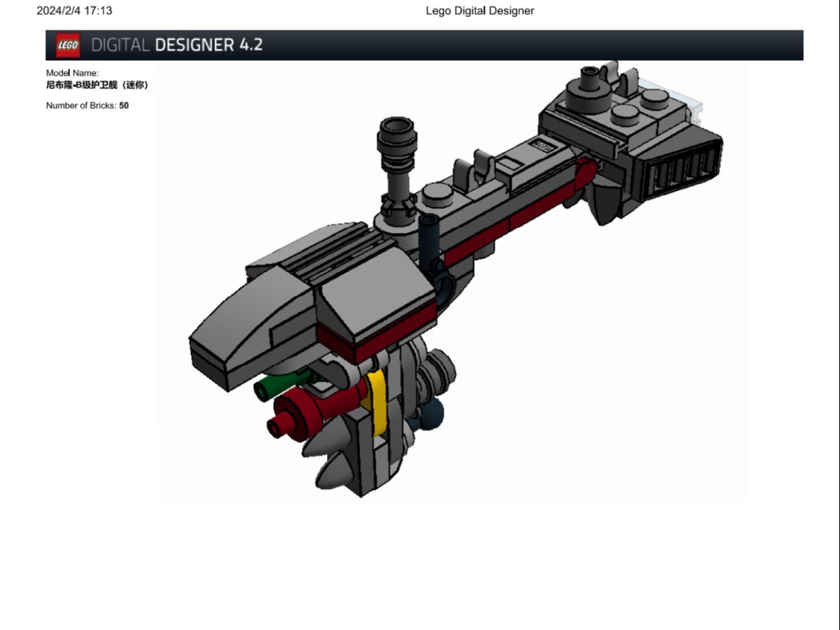Click the Model Name label
This screenshot has width=840, height=630.
point(72,73)
